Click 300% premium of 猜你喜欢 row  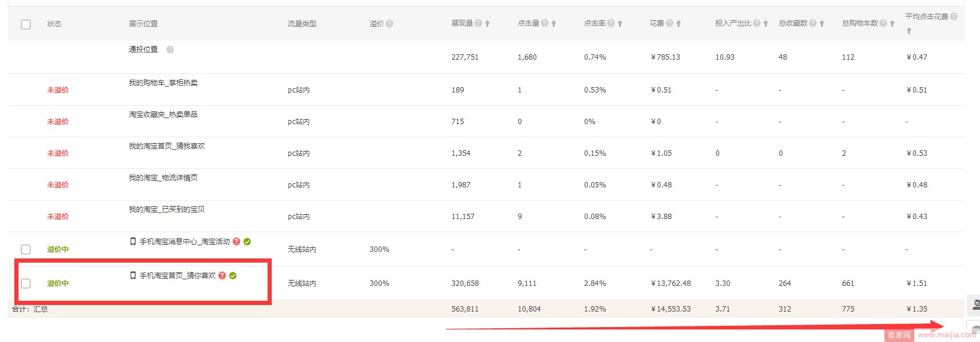(x=379, y=284)
